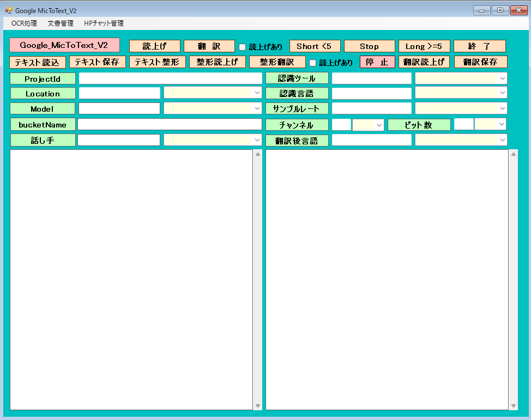Expand the 認識言語 dropdown
The image size is (531, 420).
[502, 93]
